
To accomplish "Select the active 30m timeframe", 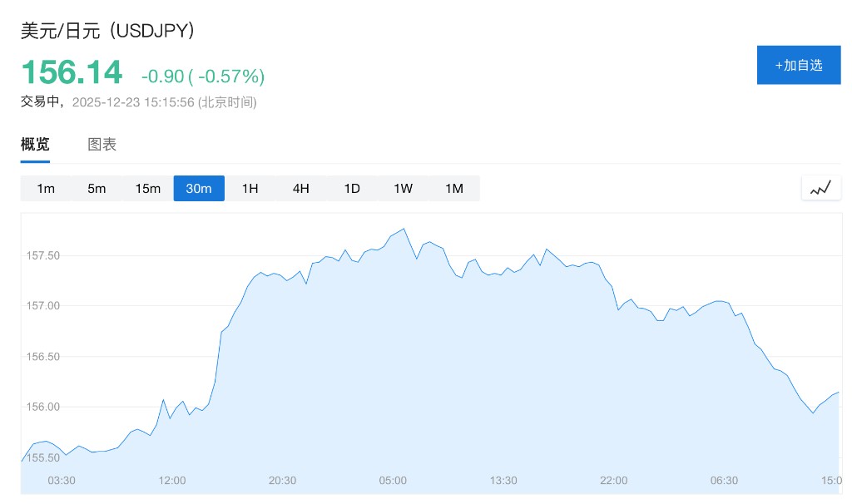I will pyautogui.click(x=199, y=189).
